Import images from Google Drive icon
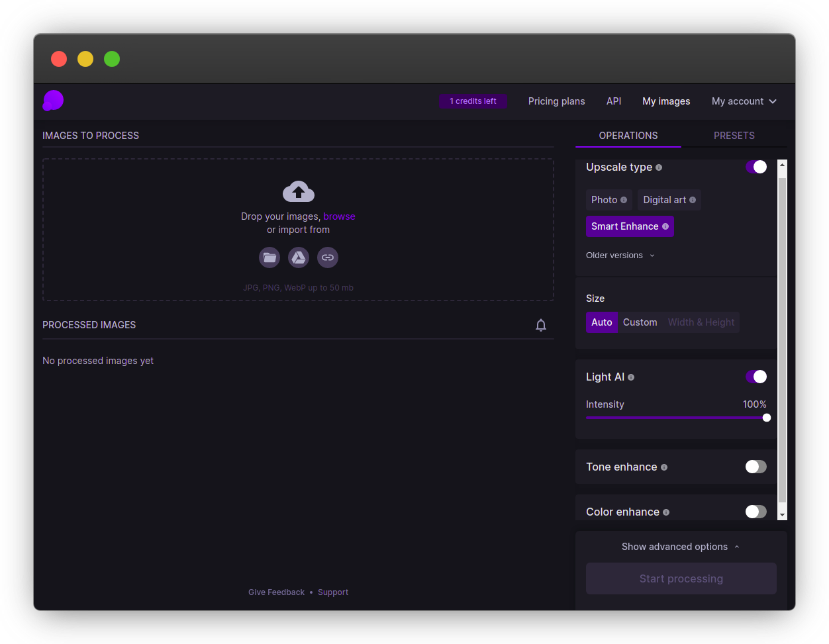The width and height of the screenshot is (829, 644). [x=299, y=257]
